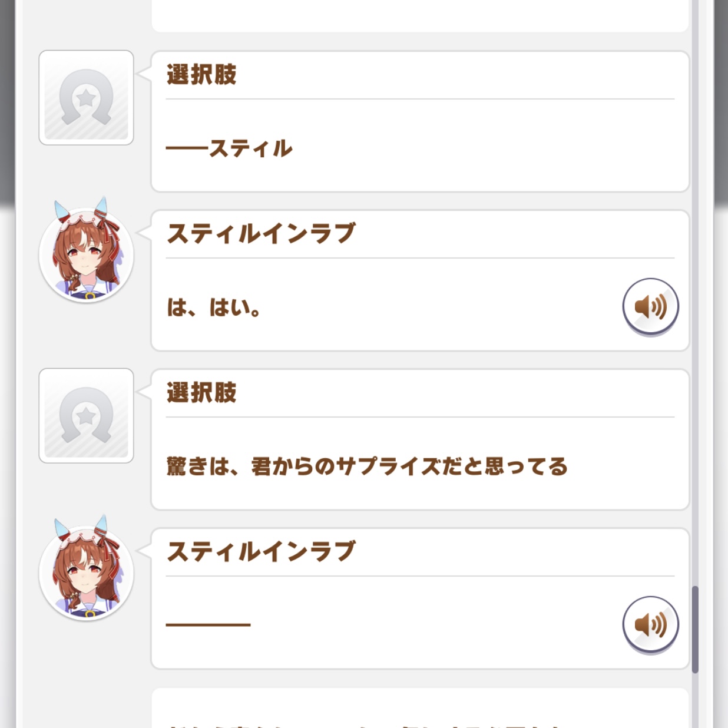Select the "は、はい。" dialogue text
Image resolution: width=728 pixels, height=728 pixels.
pyautogui.click(x=214, y=307)
